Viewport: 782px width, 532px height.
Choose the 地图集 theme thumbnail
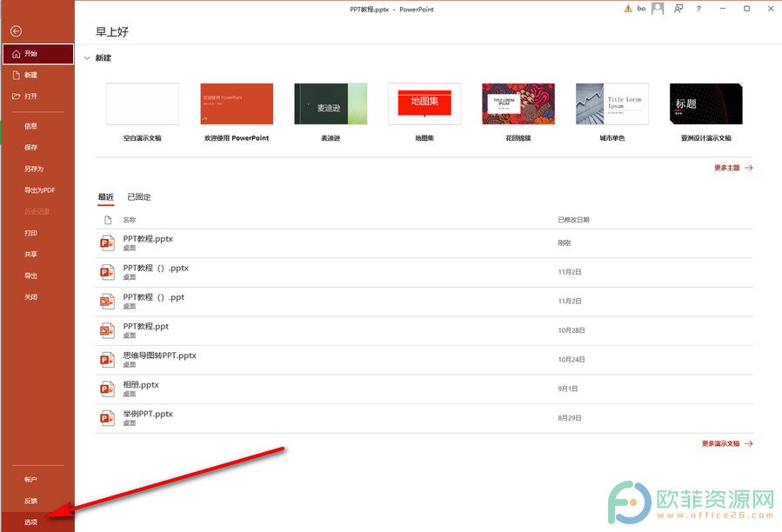point(424,104)
